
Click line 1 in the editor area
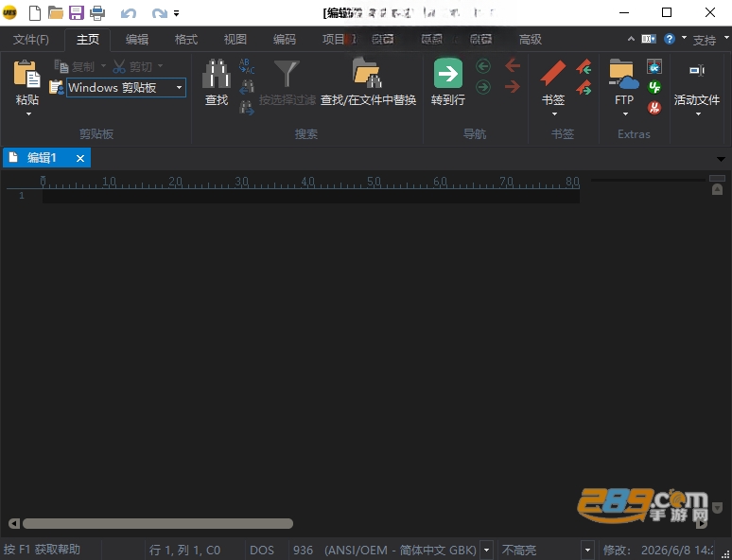click(311, 196)
